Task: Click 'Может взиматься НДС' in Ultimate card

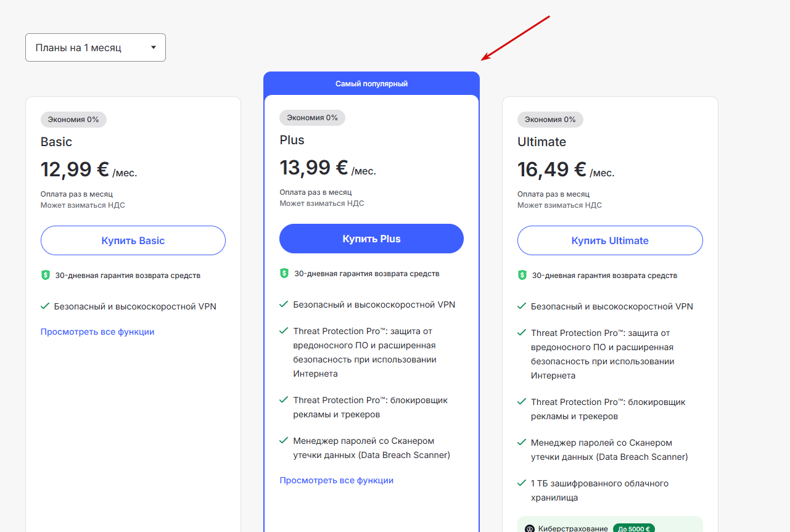Action: [x=560, y=205]
